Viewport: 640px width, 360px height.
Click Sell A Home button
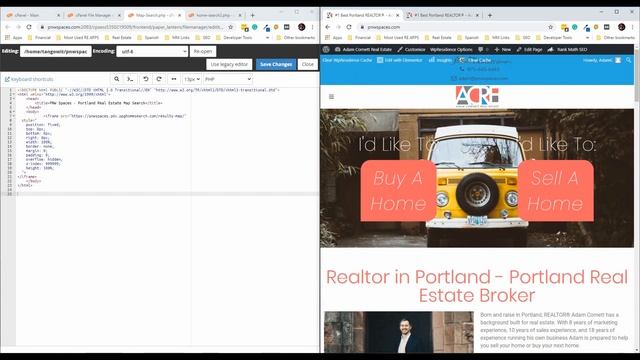pyautogui.click(x=556, y=191)
